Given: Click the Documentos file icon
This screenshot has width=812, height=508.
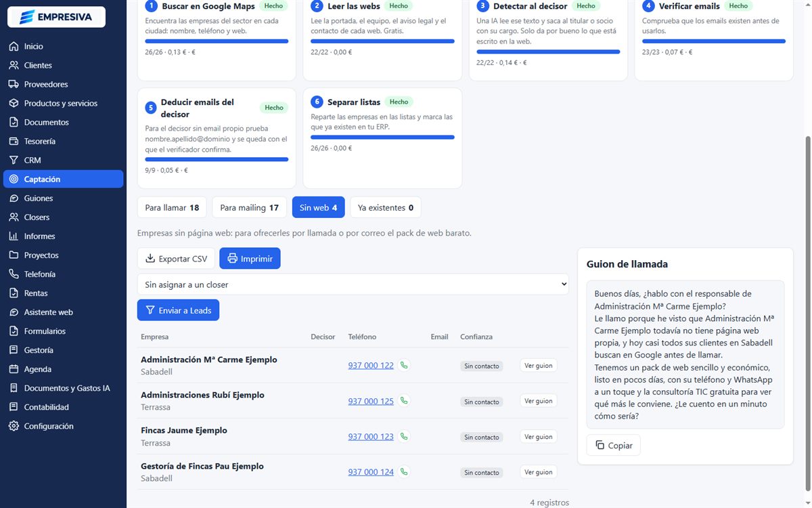Looking at the screenshot, I should (x=14, y=122).
